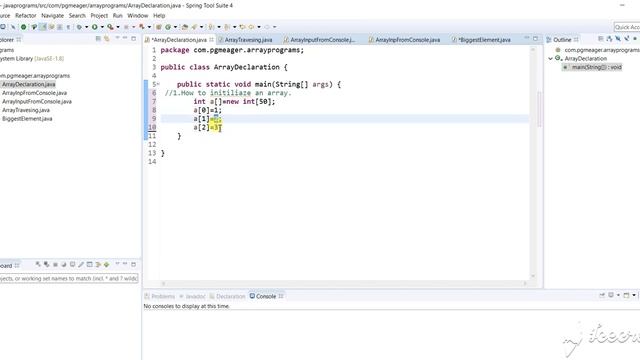Select main(String[]) : void in Outline
The height and width of the screenshot is (360, 640).
[x=592, y=67]
